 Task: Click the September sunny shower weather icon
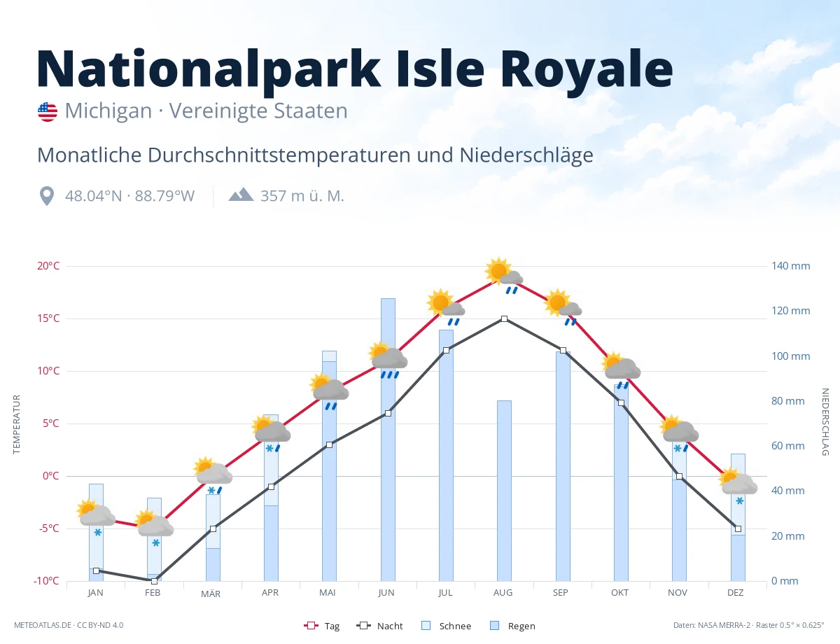[563, 308]
